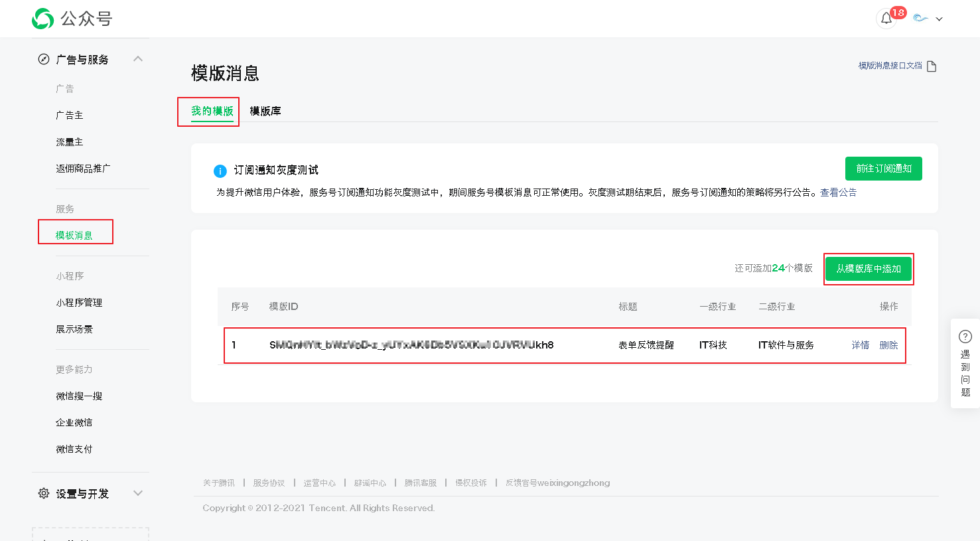This screenshot has width=980, height=541.
Task: Open the account dropdown arrow
Action: pos(939,19)
